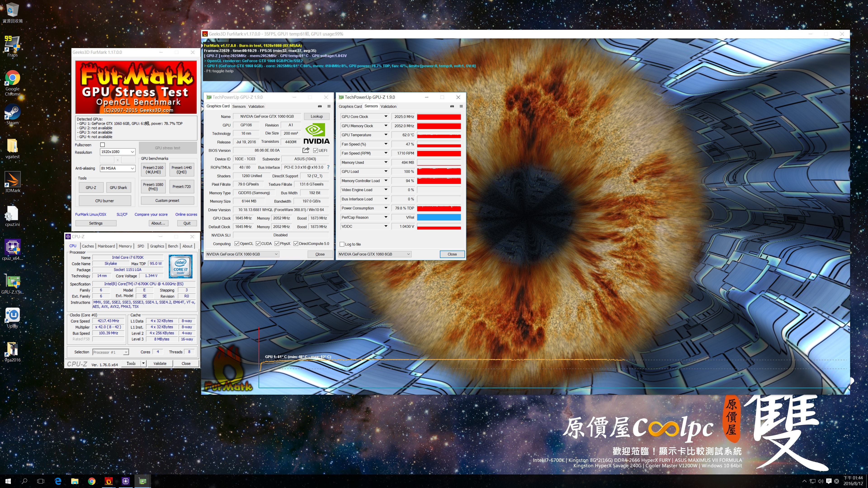
Task: Open the Sensors tab in the GPU-Z Graphics Card window
Action: [x=239, y=106]
